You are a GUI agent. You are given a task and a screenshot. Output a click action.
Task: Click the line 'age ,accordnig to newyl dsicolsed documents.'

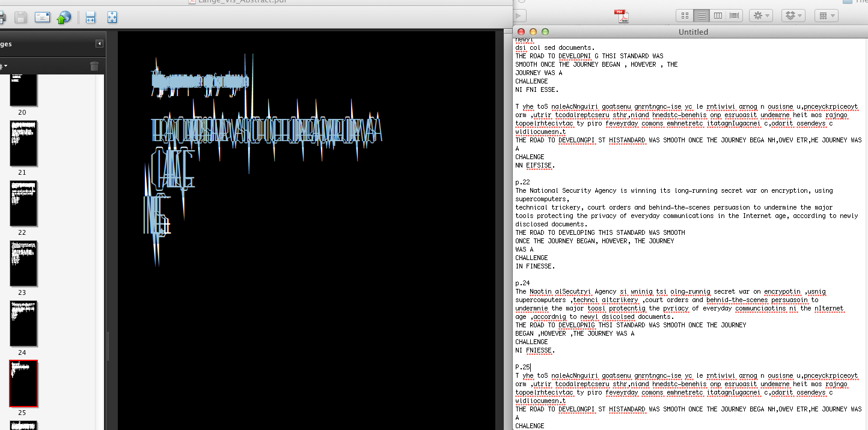click(594, 316)
